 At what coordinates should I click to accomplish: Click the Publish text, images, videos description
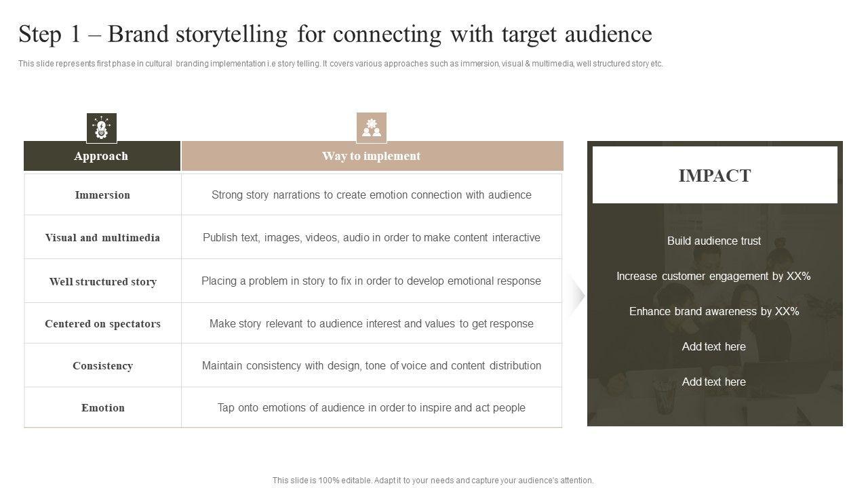point(372,237)
